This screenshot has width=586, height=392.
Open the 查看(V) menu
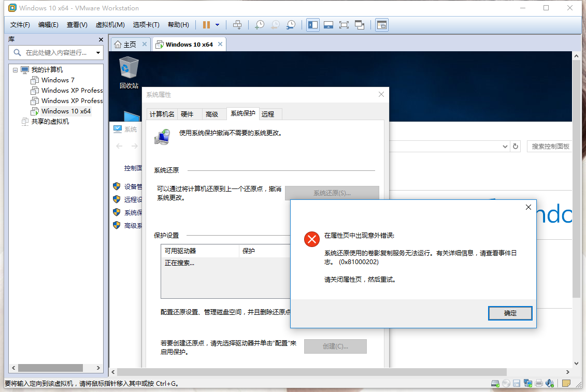[x=77, y=25]
